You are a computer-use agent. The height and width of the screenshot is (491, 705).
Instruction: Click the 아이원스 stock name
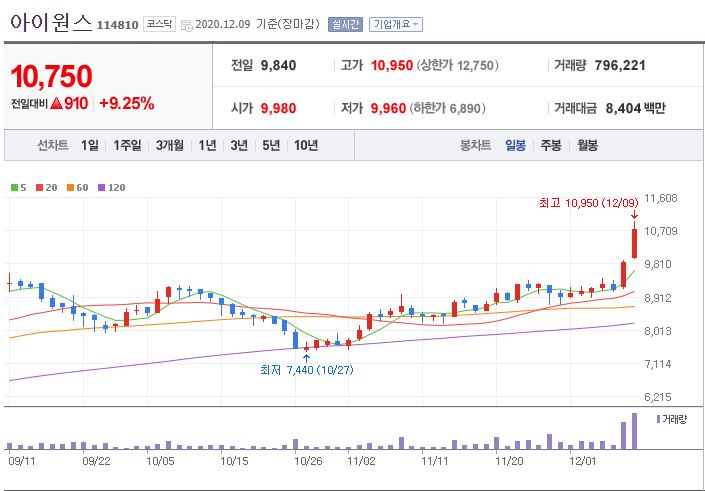coord(51,23)
